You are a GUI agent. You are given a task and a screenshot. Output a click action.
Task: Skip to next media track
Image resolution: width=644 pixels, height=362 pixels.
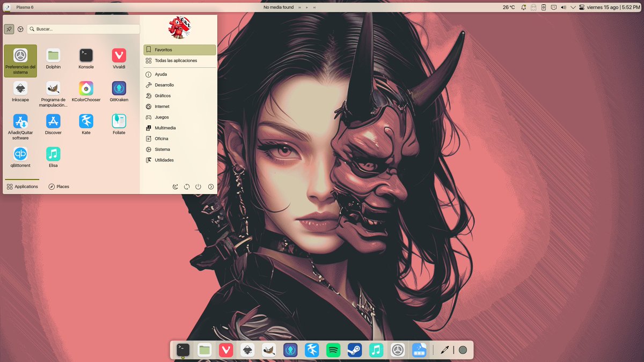(x=313, y=8)
